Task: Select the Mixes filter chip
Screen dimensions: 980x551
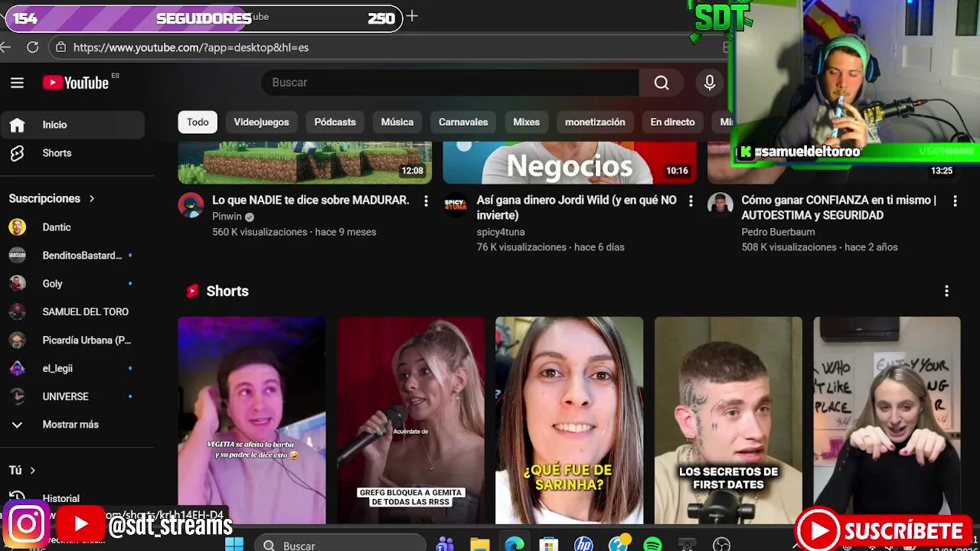Action: pos(526,122)
